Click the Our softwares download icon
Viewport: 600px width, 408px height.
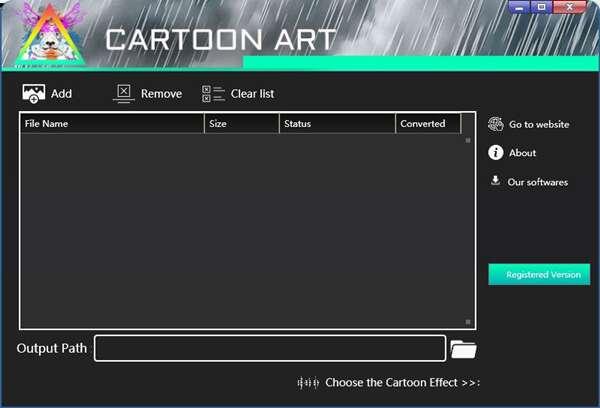[x=495, y=181]
